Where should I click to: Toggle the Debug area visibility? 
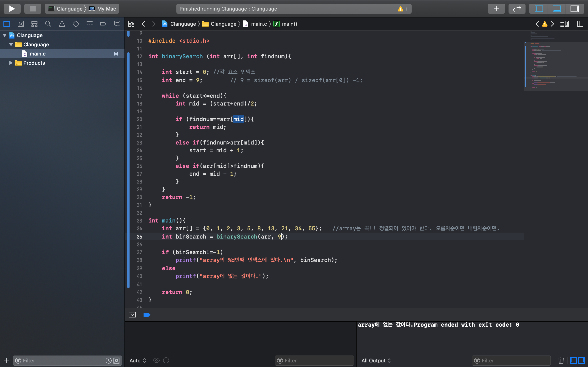click(557, 9)
